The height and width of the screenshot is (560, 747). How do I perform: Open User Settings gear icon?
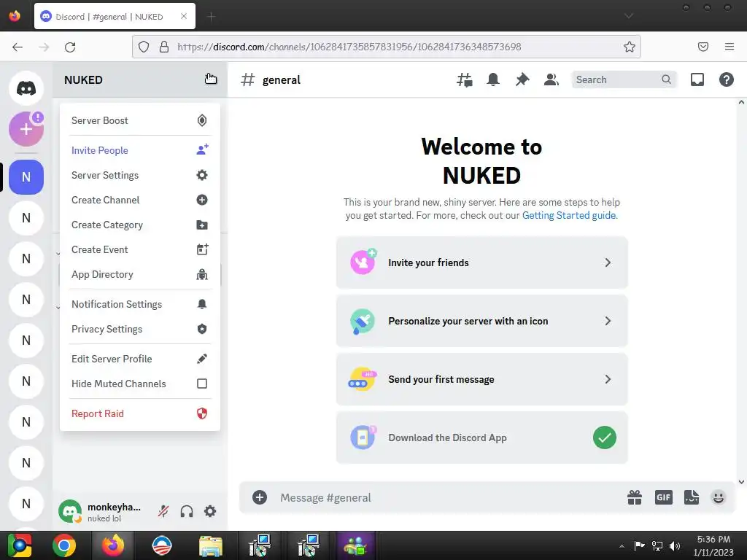(210, 511)
